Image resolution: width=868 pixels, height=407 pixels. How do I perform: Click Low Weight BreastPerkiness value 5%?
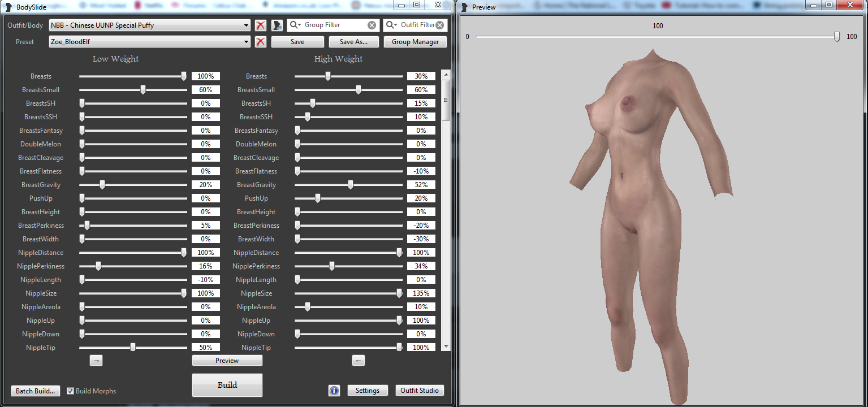(206, 226)
